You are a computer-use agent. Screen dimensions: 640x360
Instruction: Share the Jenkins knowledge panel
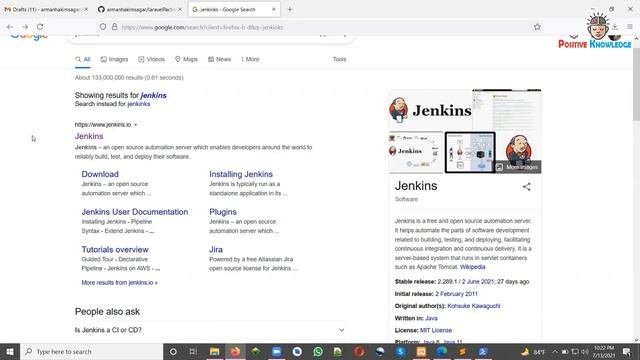(527, 187)
